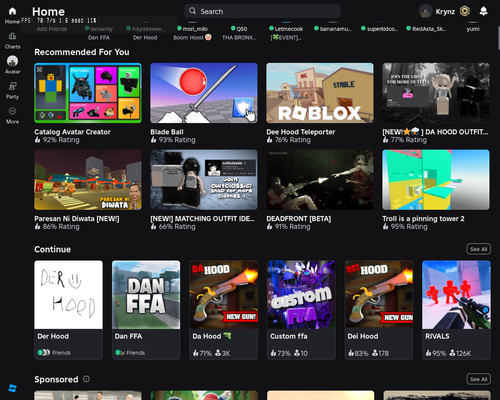Click the page vertical scrollbar
Image resolution: width=500 pixels, height=400 pixels.
498,37
